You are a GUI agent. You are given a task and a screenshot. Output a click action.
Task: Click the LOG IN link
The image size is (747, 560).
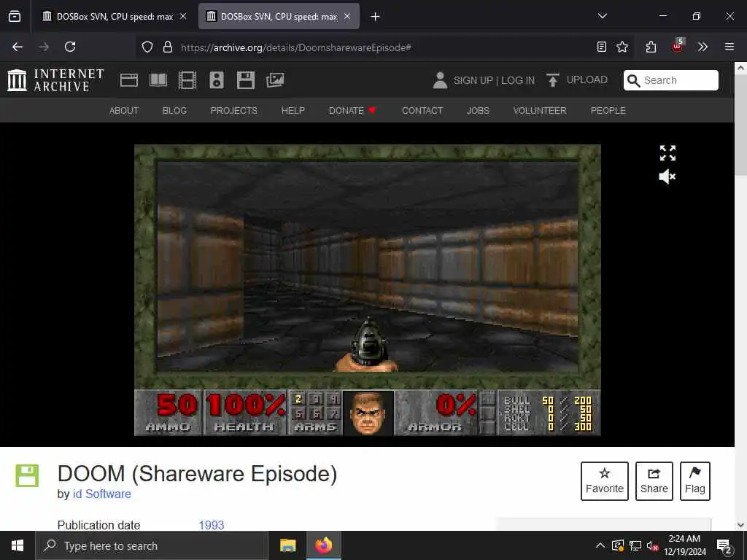pyautogui.click(x=518, y=80)
